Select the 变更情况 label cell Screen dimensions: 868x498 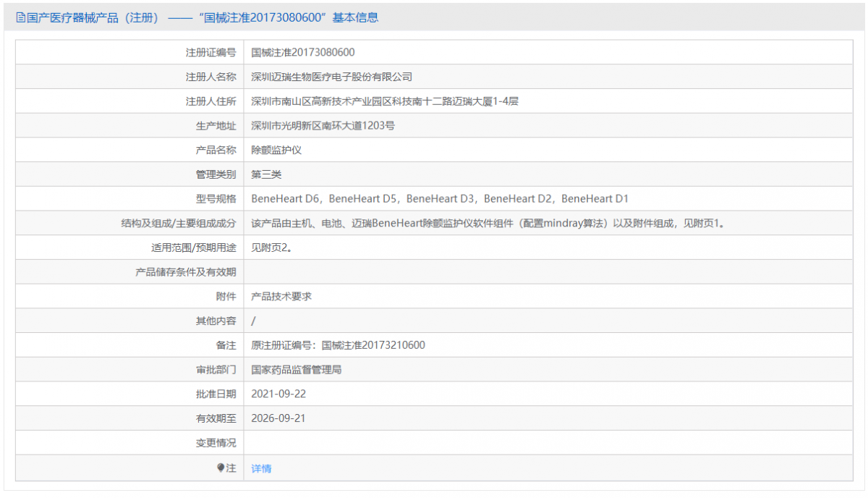[x=130, y=443]
